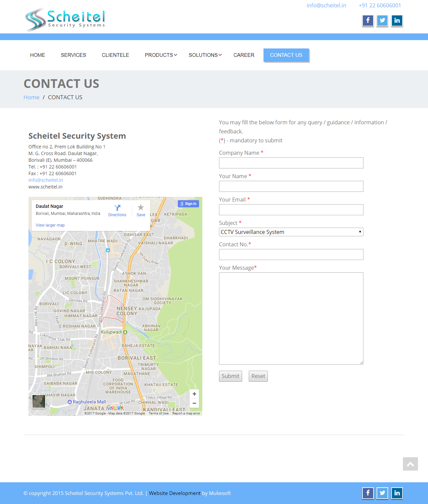Screen dimensions: 428x504
Task: Click the Scheitel Security Systems logo
Action: pos(65,19)
